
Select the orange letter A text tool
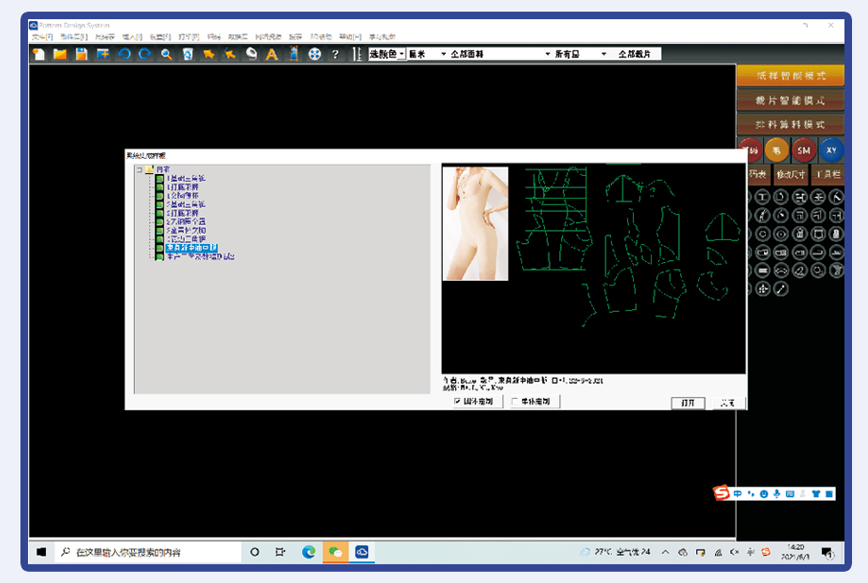pos(271,54)
